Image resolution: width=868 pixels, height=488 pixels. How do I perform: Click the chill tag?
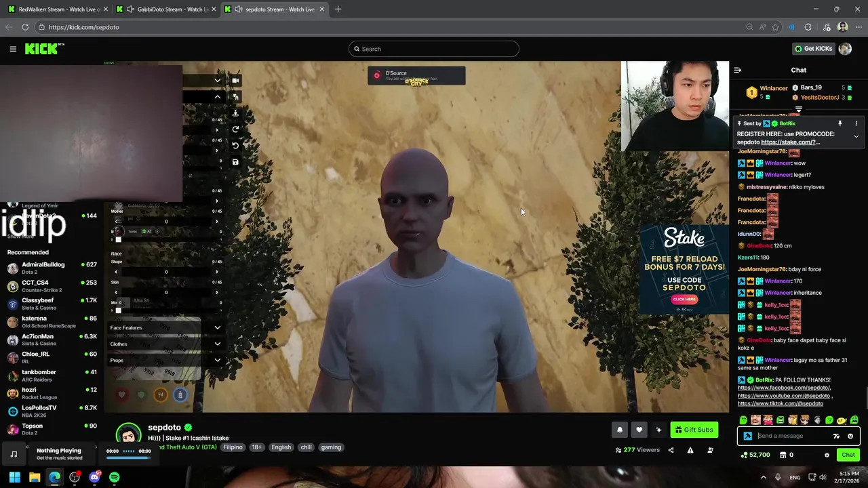(x=307, y=447)
